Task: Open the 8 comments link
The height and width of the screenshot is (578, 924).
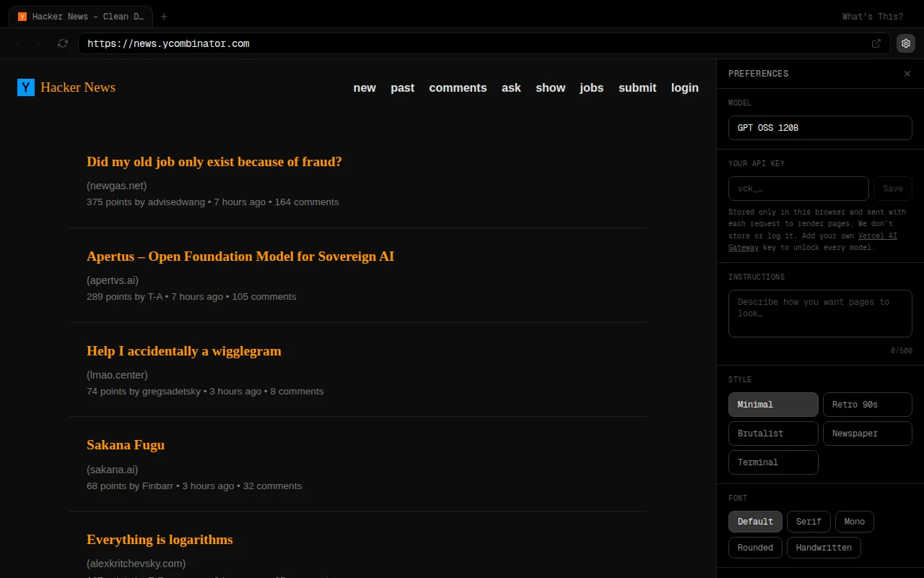Action: (297, 392)
